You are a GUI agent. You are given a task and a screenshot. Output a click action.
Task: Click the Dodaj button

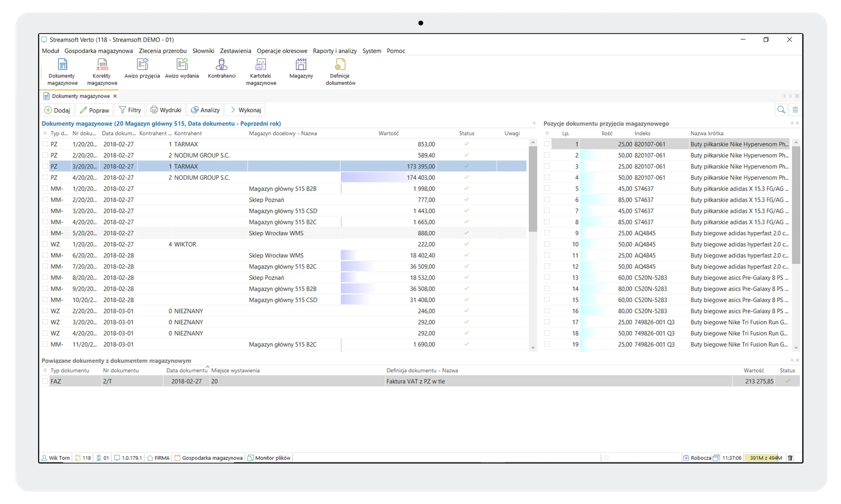[x=57, y=110]
